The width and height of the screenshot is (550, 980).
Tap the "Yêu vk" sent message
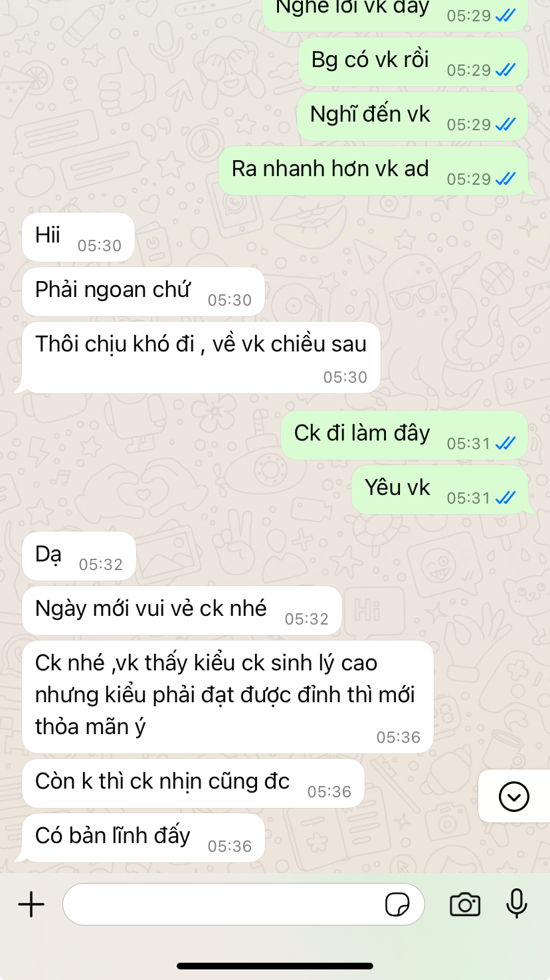click(440, 490)
